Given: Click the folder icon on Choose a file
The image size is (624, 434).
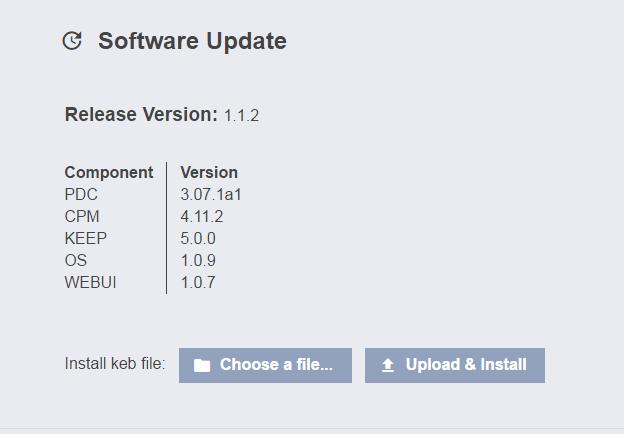Looking at the screenshot, I should click(202, 365).
